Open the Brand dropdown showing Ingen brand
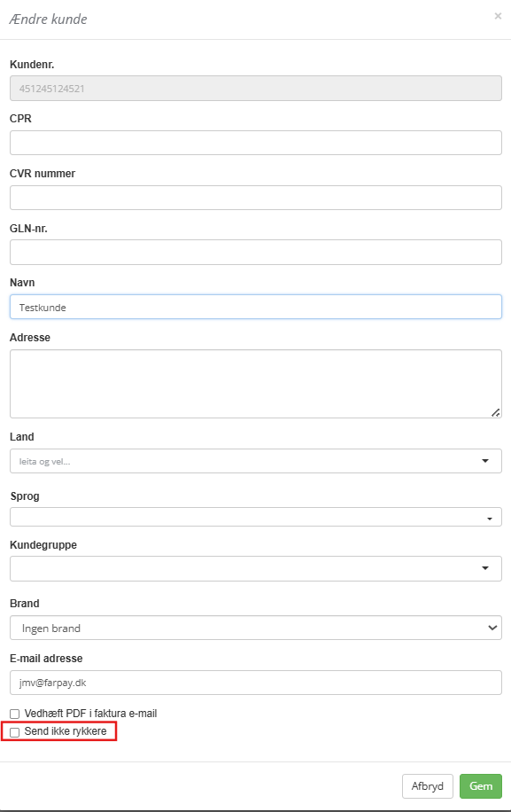The height and width of the screenshot is (812, 511). point(255,628)
